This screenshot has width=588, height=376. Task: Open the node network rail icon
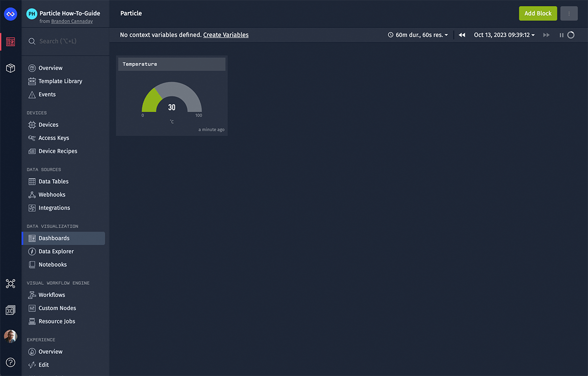[10, 284]
